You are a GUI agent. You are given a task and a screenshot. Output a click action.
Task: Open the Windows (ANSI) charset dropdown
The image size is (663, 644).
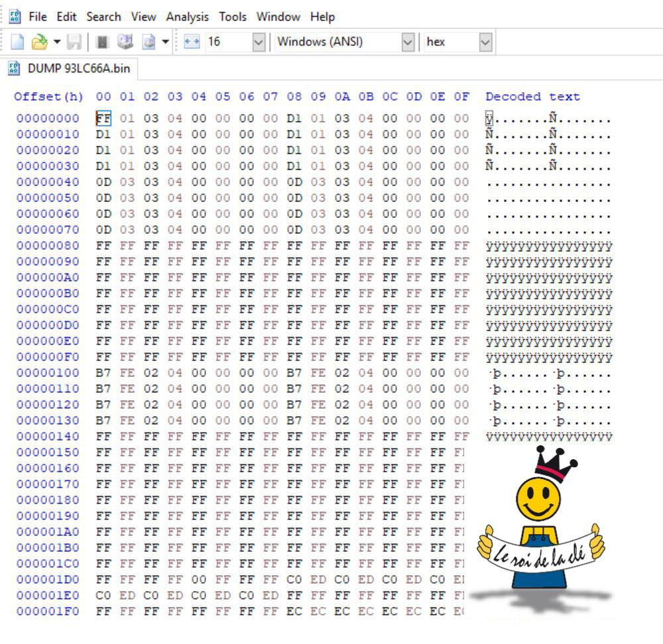408,42
